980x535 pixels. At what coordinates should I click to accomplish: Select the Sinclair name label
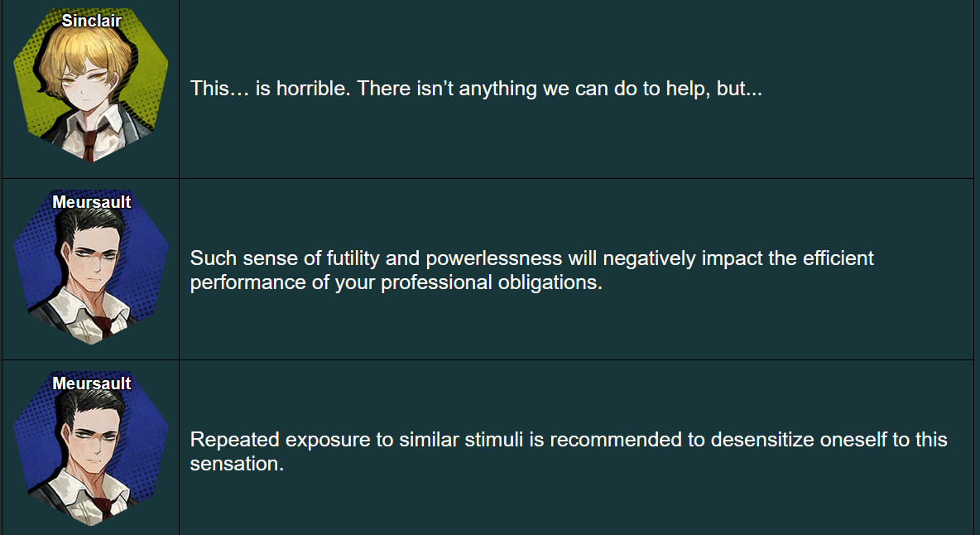tap(91, 21)
